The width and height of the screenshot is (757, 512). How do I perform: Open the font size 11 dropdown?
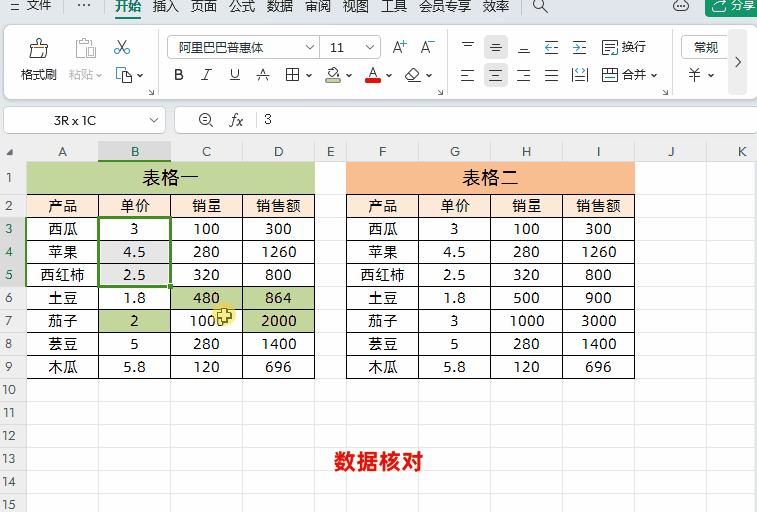369,47
